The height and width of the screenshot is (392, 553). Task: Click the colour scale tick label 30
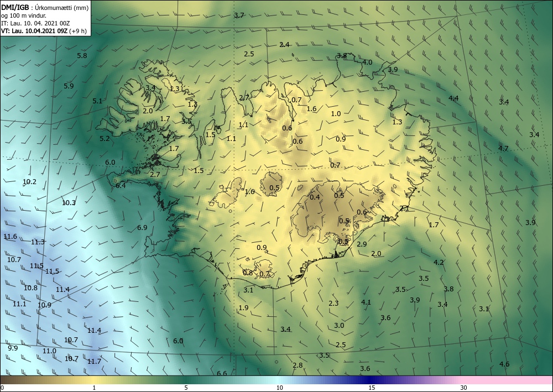click(x=464, y=388)
